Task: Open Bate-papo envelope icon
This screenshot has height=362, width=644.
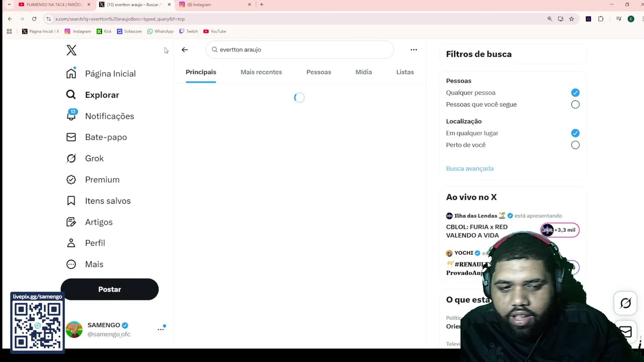Action: click(71, 137)
